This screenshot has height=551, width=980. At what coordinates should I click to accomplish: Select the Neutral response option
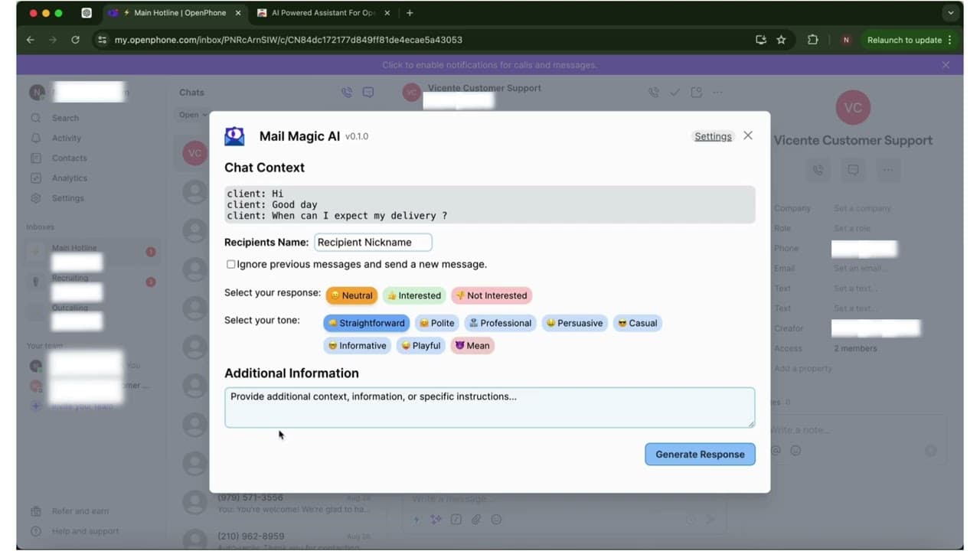click(x=352, y=295)
